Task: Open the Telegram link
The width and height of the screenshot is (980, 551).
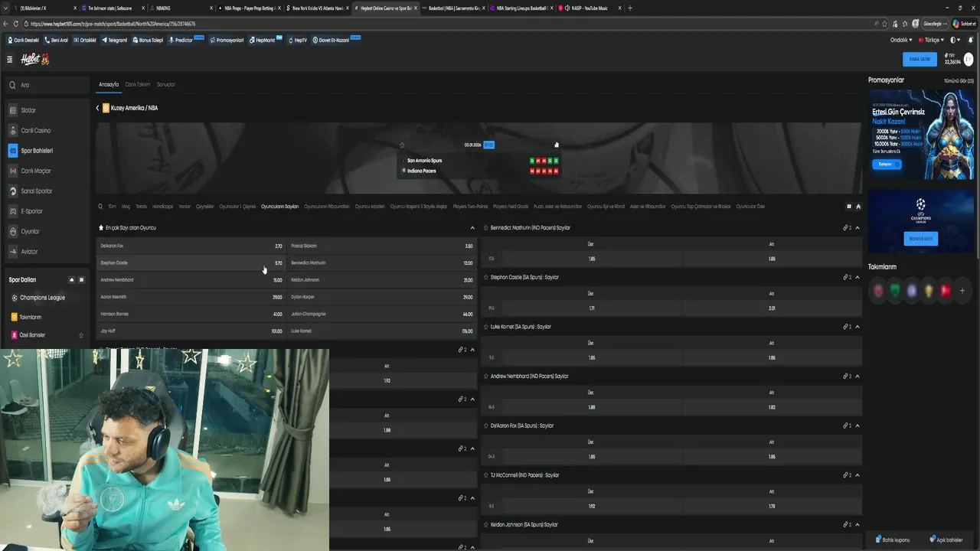Action: pos(114,40)
